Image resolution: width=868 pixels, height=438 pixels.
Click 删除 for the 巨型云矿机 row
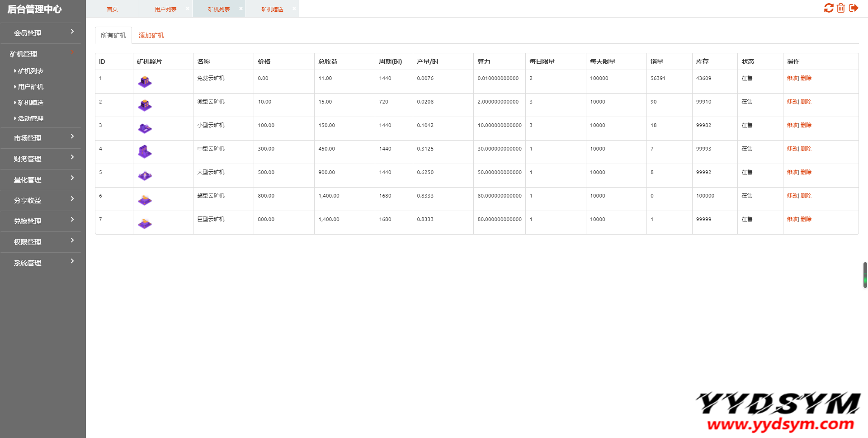tap(806, 219)
